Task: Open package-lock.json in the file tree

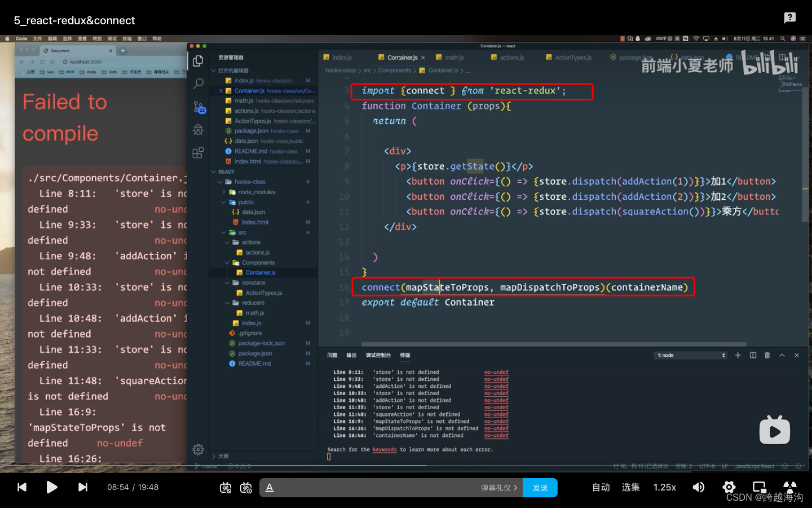Action: click(x=261, y=343)
